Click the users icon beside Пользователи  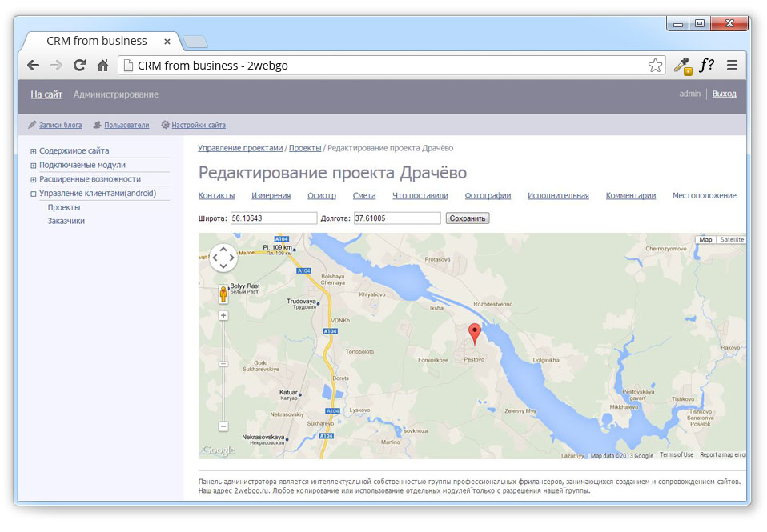(x=98, y=125)
